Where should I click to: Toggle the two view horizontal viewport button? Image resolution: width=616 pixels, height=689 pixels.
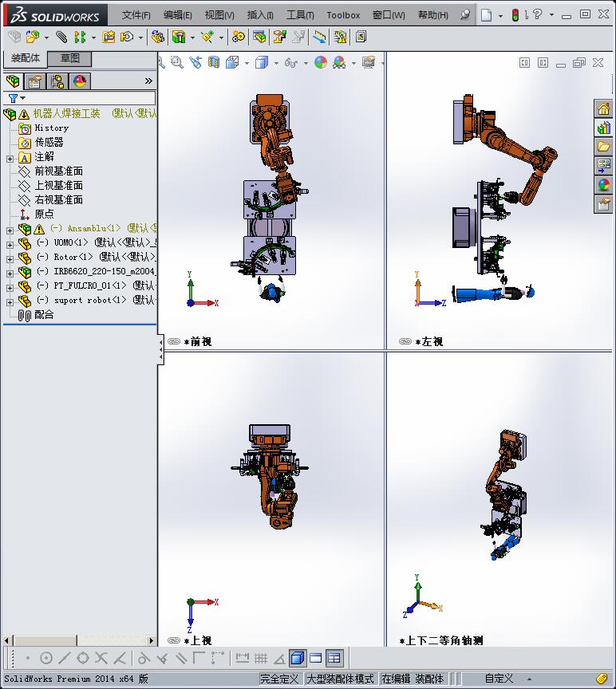[x=316, y=658]
